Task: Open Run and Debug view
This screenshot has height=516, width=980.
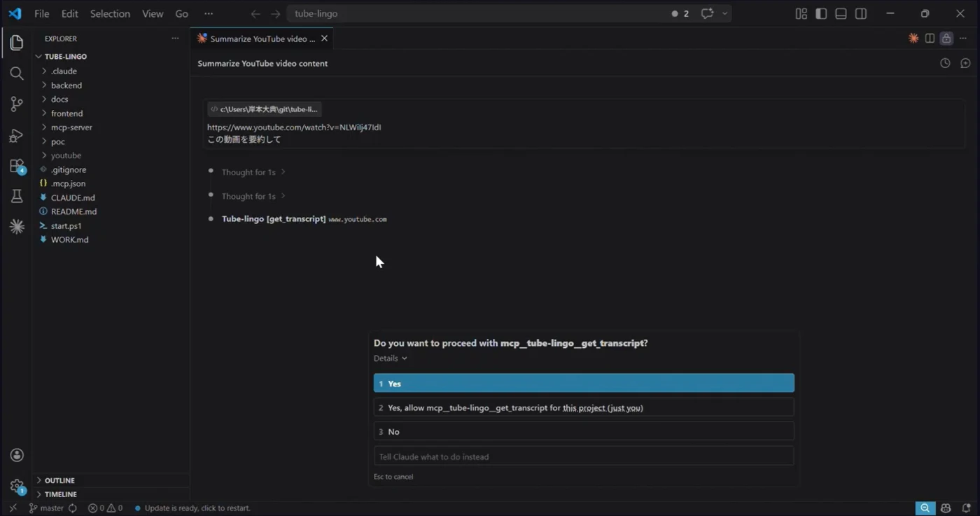Action: 17,135
